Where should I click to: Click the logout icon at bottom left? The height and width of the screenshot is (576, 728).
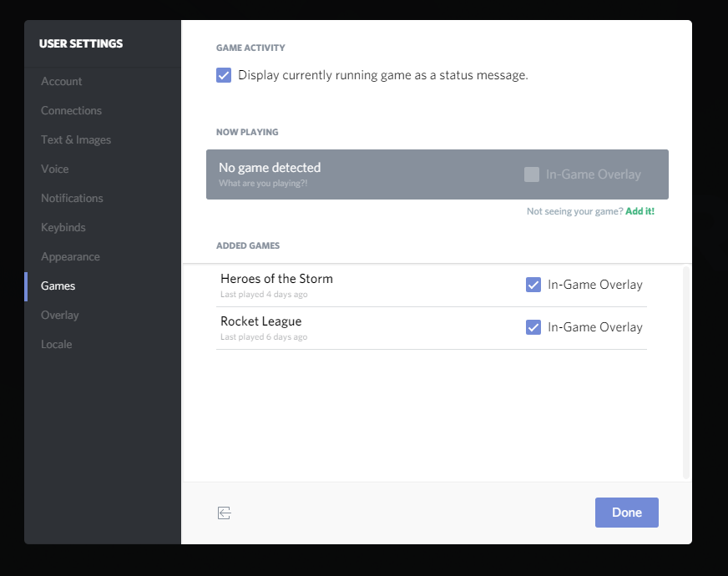[x=225, y=513]
